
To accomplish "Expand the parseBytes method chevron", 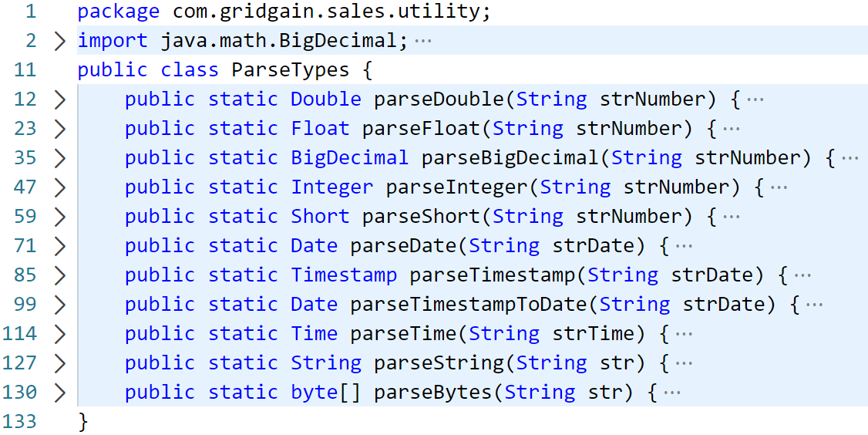I will coord(60,393).
